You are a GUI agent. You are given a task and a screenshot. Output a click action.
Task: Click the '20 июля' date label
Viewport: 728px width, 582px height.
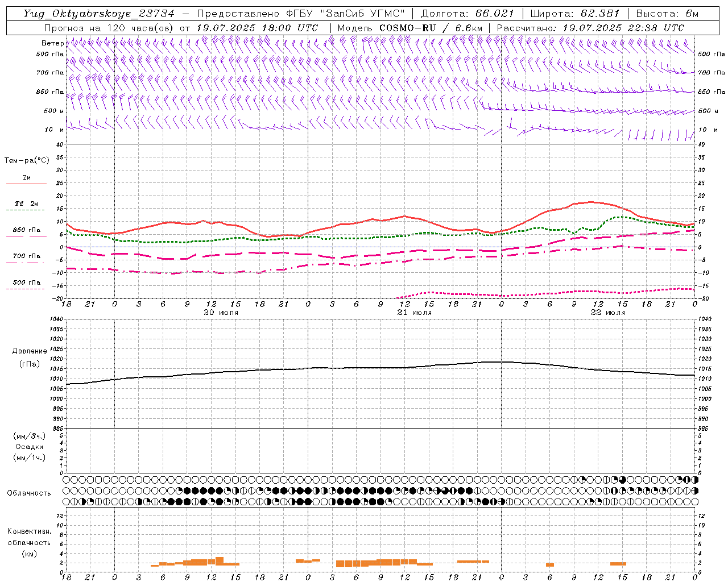tap(221, 313)
